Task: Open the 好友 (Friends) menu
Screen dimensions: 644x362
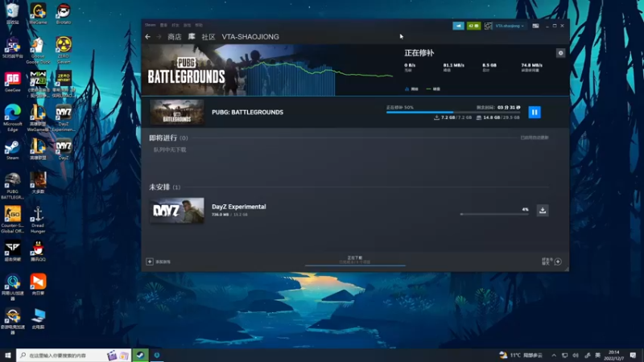Action: pos(175,25)
